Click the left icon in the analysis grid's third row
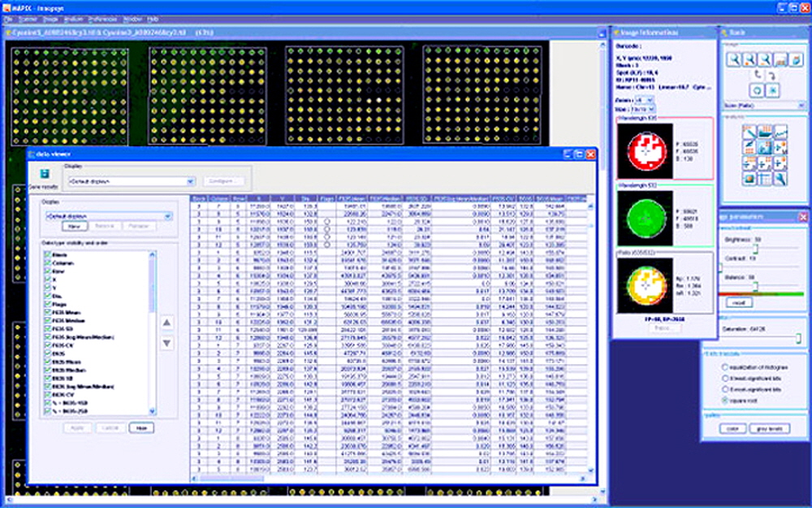This screenshot has height=508, width=812. [x=749, y=164]
